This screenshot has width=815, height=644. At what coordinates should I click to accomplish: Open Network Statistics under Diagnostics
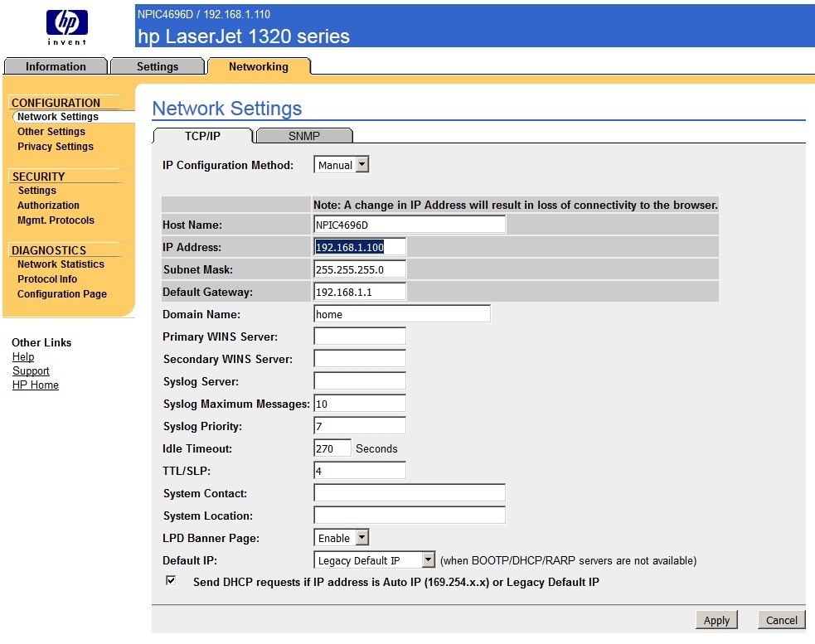(x=61, y=264)
